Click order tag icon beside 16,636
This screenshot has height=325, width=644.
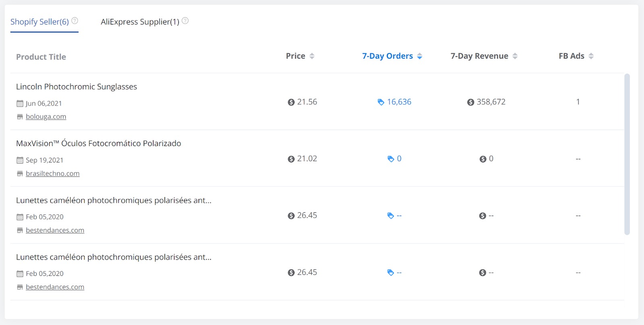point(381,102)
